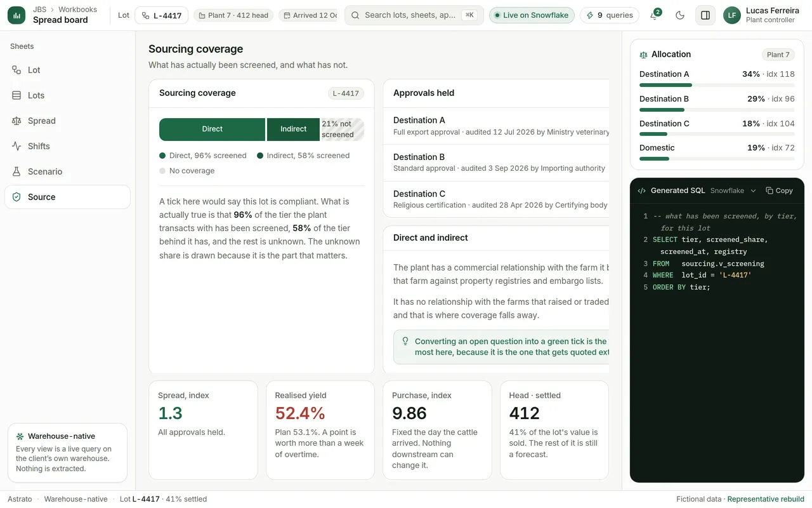Open notifications bell with badge 2
The image size is (812, 508).
tap(655, 15)
